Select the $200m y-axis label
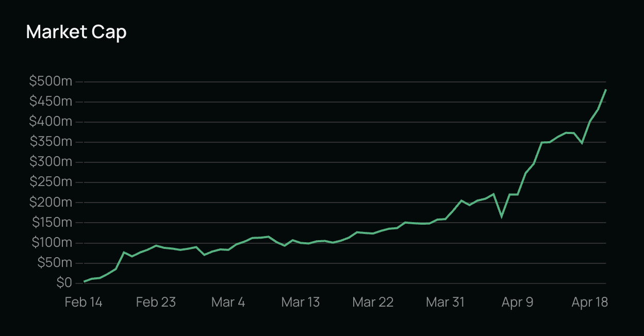This screenshot has width=644, height=336. tap(51, 203)
